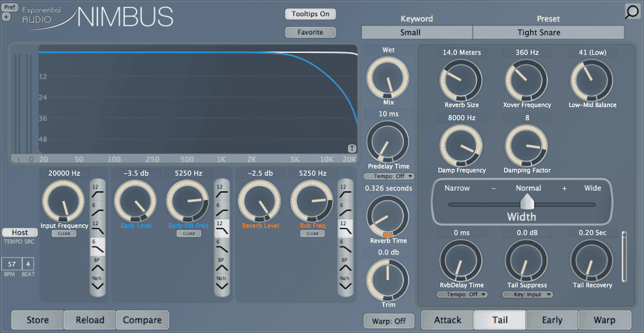This screenshot has width=644, height=333.
Task: Click CLEAR under Early Filt Freq
Action: click(188, 234)
